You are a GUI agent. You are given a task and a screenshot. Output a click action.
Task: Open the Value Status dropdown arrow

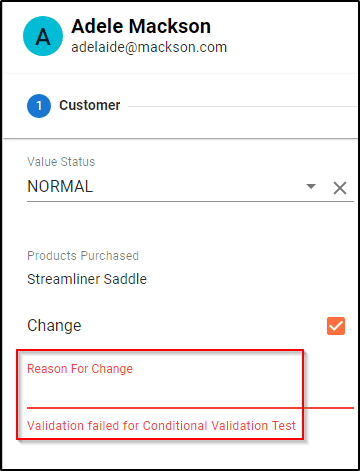[311, 186]
